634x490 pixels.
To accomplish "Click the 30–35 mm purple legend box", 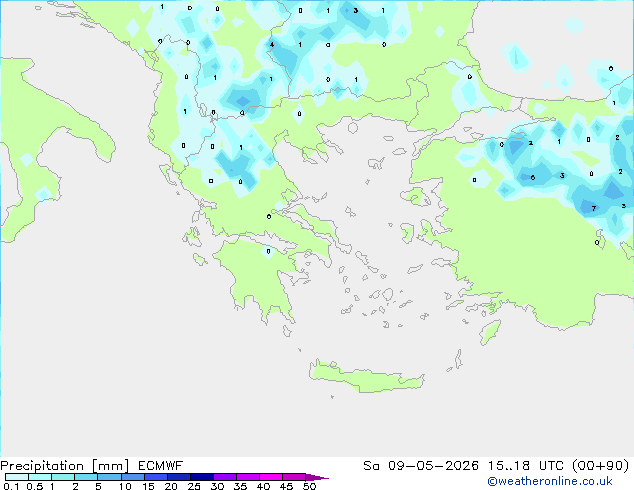I will [225, 477].
